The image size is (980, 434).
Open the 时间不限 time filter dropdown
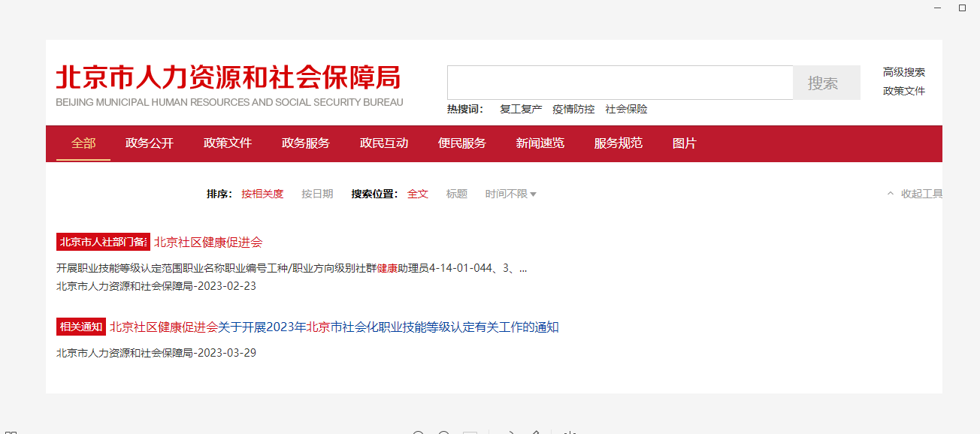click(x=510, y=194)
